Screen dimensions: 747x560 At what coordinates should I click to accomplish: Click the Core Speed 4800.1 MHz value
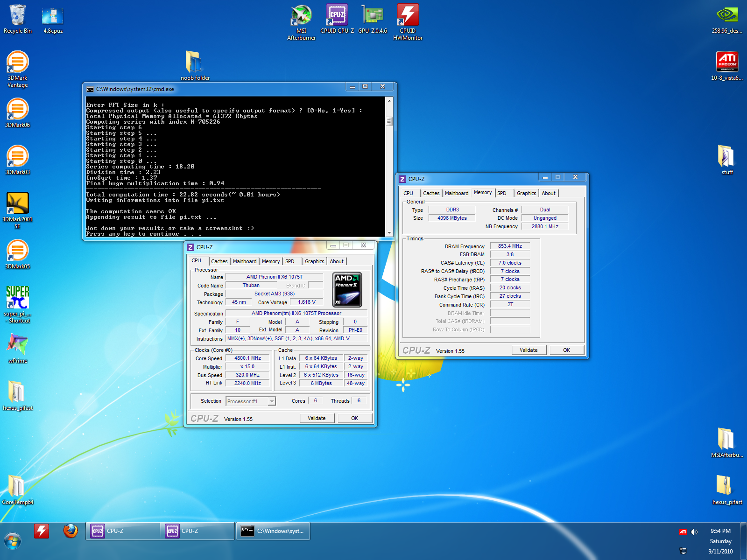(247, 358)
